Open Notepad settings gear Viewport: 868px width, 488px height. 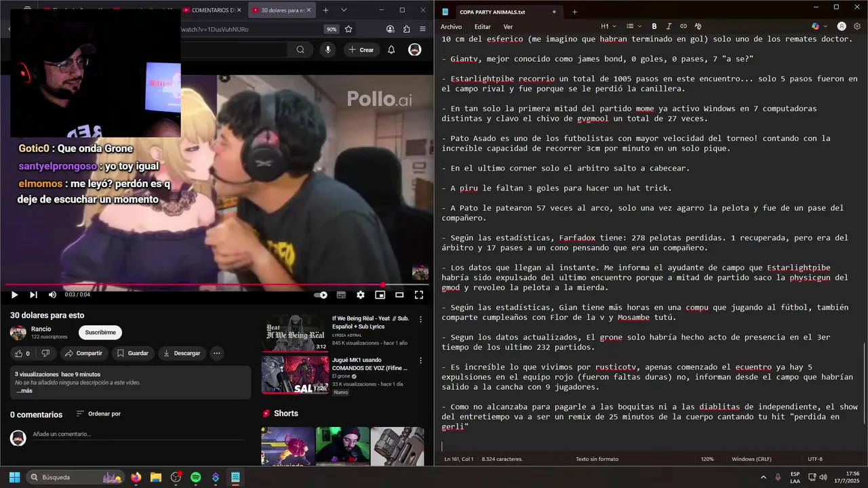point(857,26)
